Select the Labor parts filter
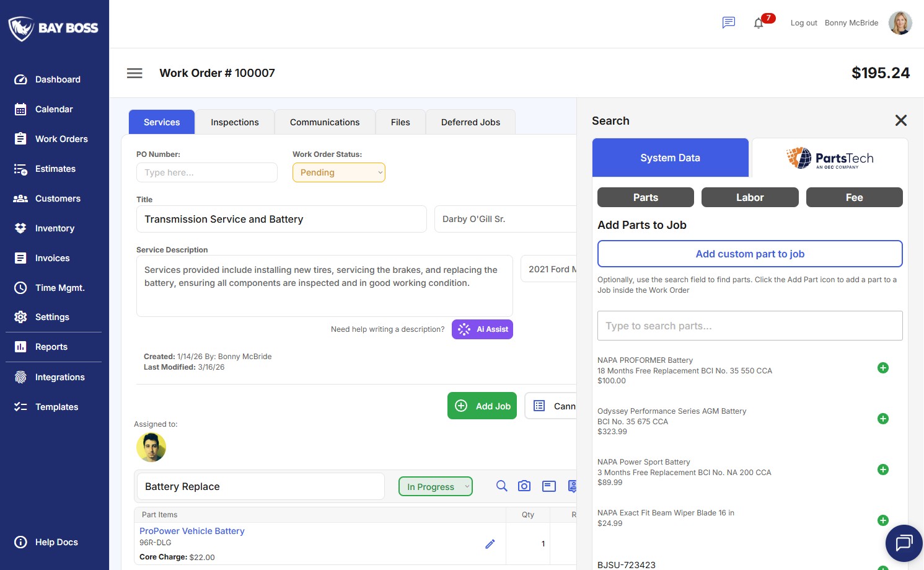 click(x=750, y=197)
